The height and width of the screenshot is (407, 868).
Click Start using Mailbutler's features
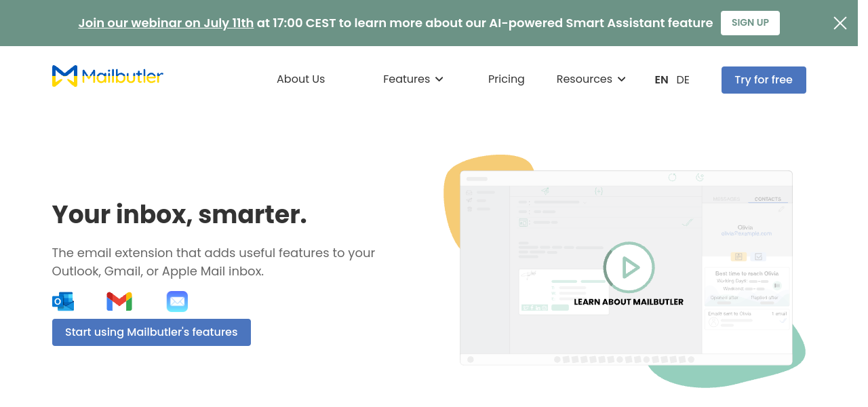(x=151, y=332)
